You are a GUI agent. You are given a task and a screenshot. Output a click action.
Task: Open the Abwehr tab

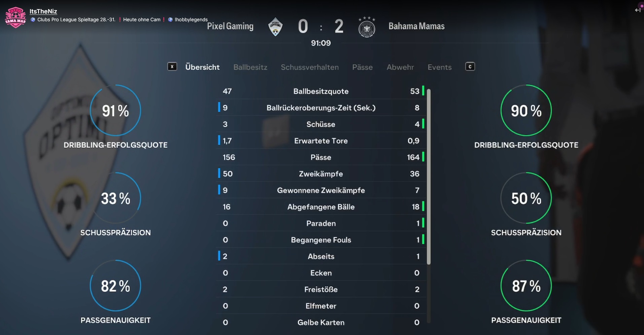(400, 67)
